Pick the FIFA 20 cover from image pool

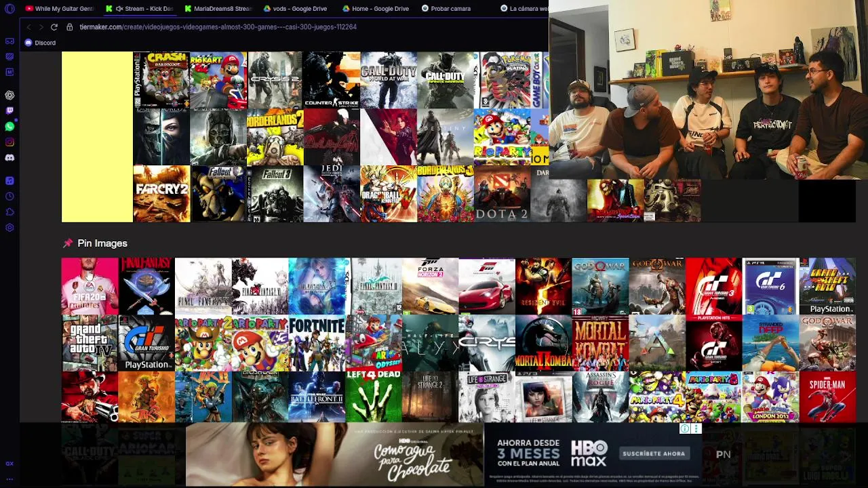point(90,286)
